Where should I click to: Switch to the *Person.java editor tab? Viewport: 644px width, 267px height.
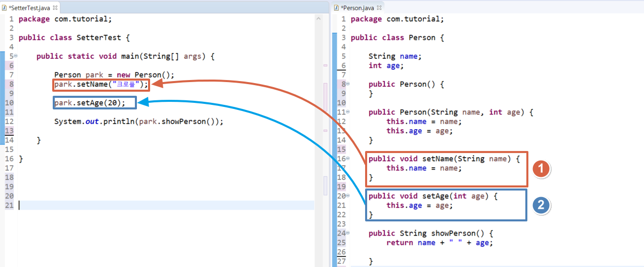click(357, 7)
